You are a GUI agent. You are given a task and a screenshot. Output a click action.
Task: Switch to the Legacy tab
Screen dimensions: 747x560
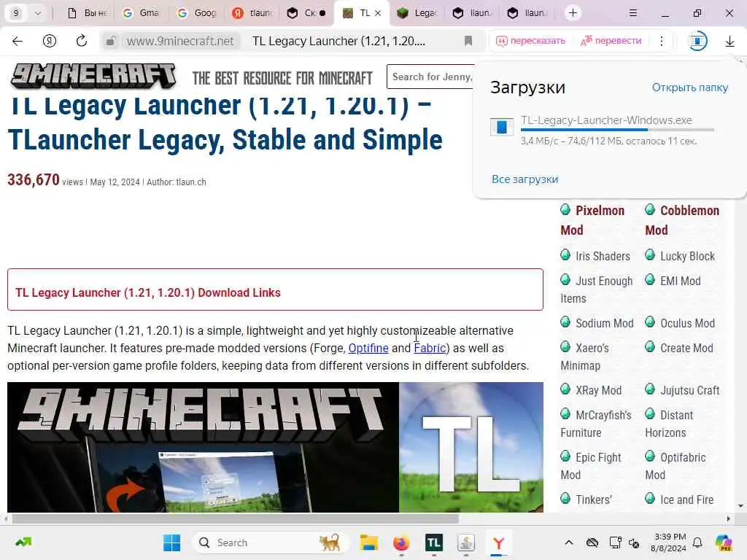(417, 13)
